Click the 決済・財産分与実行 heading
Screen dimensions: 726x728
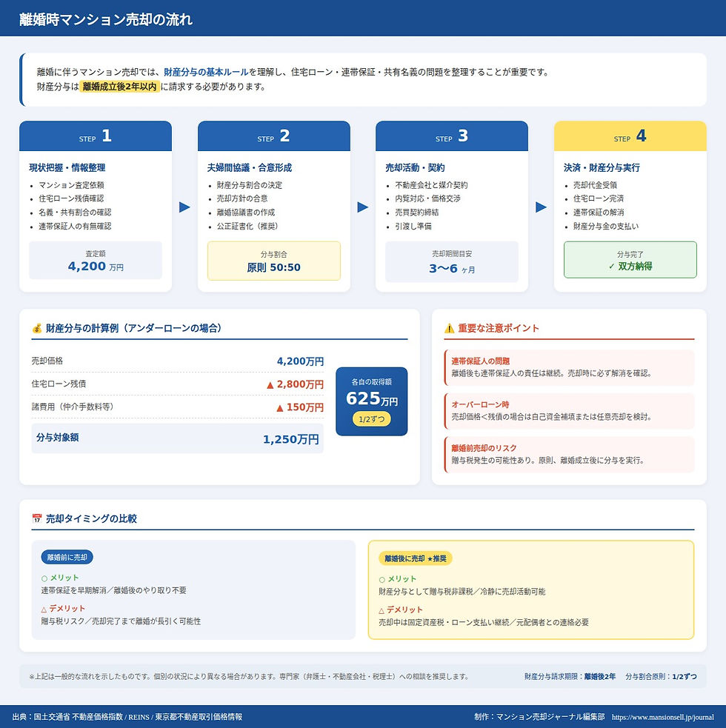pos(602,167)
